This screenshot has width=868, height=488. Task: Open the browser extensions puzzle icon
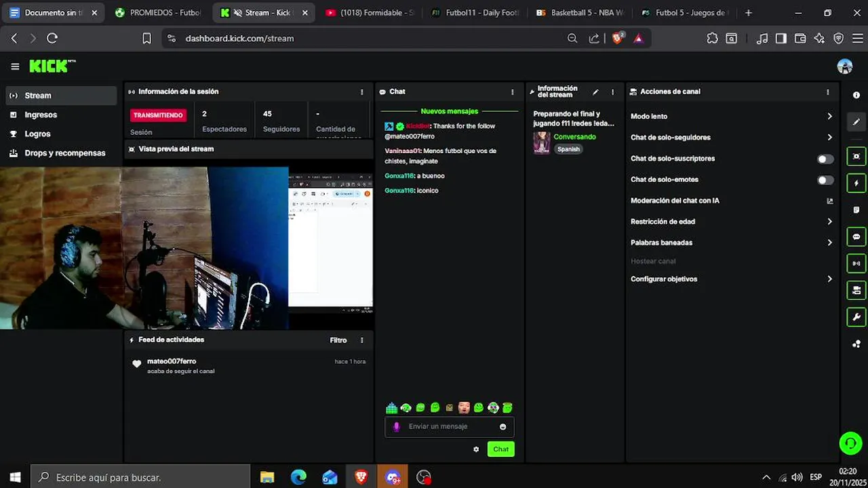[712, 39]
